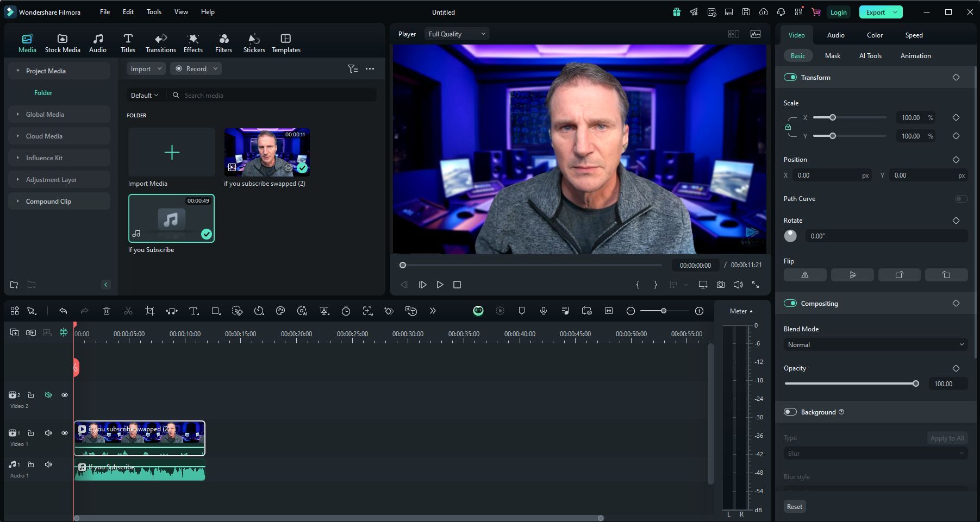
Task: Switch to the Mask sub-tab
Action: point(832,55)
